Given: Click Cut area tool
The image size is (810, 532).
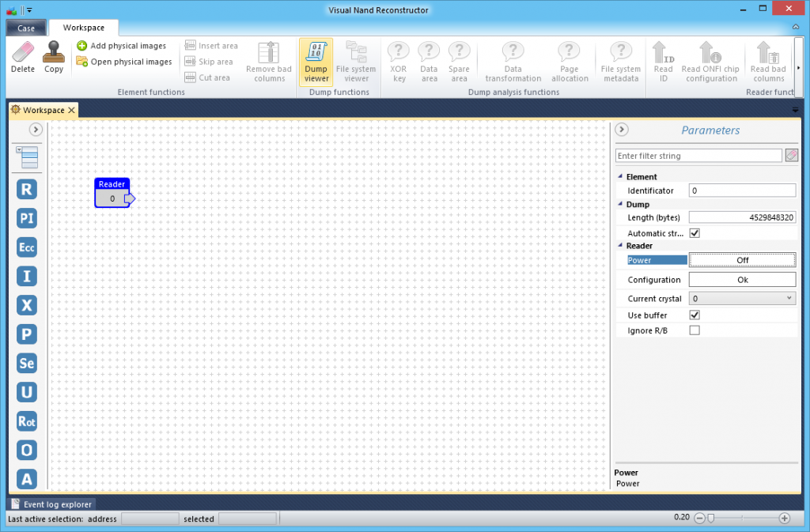Looking at the screenshot, I should coord(207,77).
